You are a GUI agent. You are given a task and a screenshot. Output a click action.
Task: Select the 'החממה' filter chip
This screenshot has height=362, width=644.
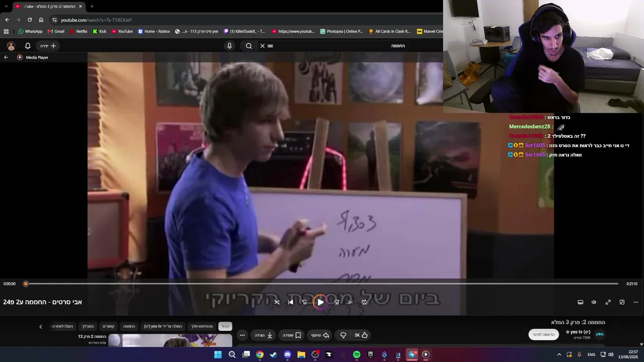pyautogui.click(x=129, y=326)
